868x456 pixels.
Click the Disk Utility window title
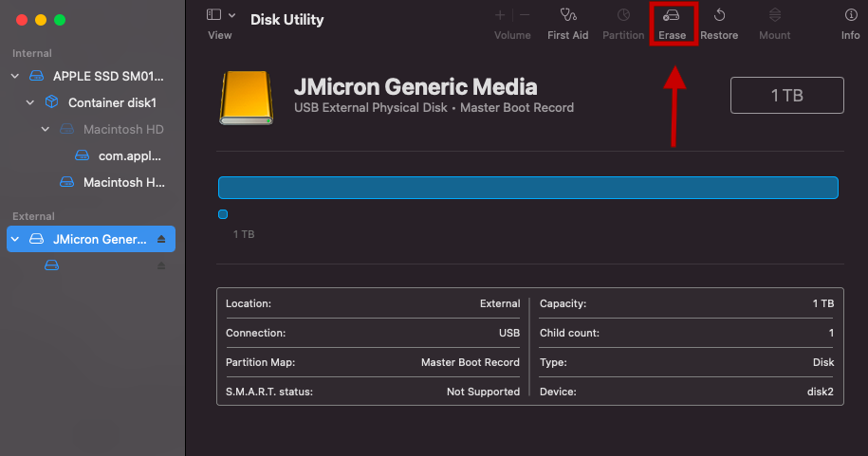286,19
